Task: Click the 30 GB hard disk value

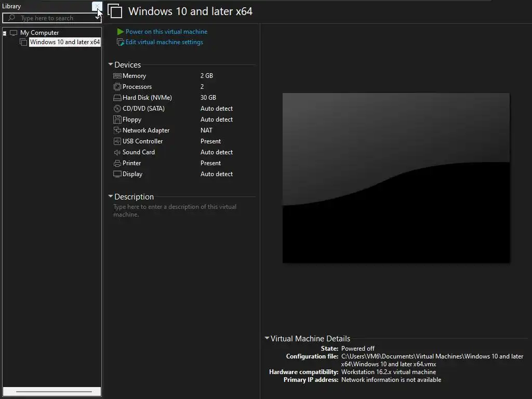Action: [208, 97]
